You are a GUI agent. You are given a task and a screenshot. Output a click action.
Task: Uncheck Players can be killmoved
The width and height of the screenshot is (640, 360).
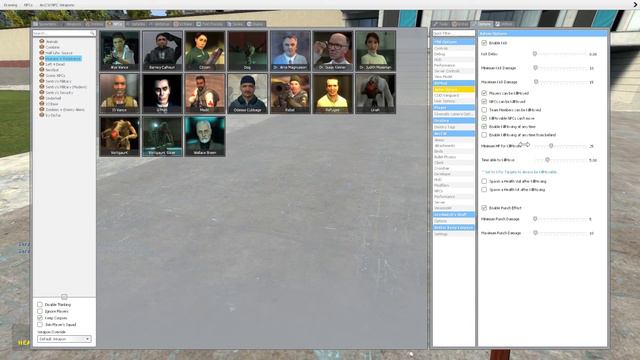tap(484, 93)
